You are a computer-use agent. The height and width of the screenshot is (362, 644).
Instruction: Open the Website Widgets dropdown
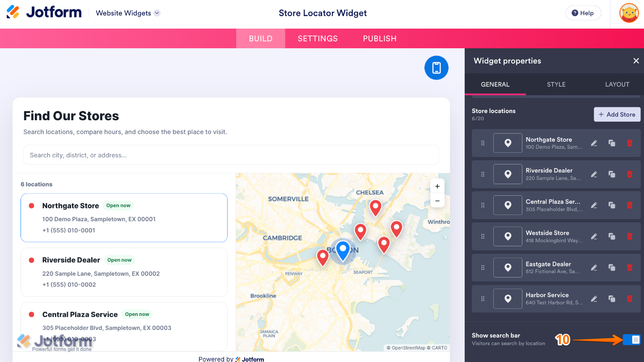[128, 13]
